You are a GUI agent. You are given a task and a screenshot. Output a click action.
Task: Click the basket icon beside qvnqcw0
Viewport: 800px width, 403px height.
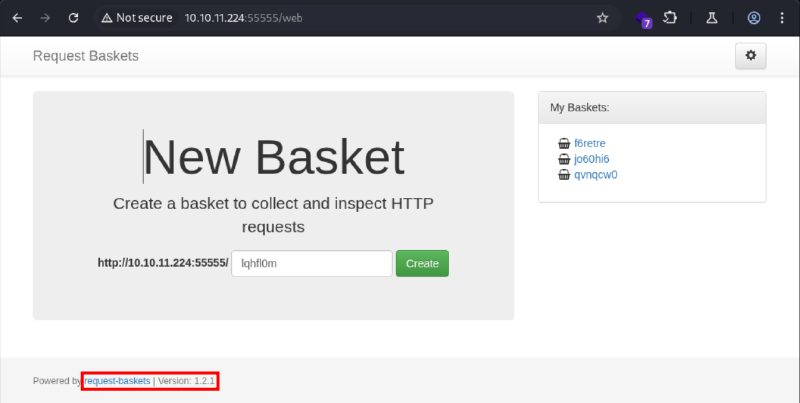pyautogui.click(x=564, y=175)
